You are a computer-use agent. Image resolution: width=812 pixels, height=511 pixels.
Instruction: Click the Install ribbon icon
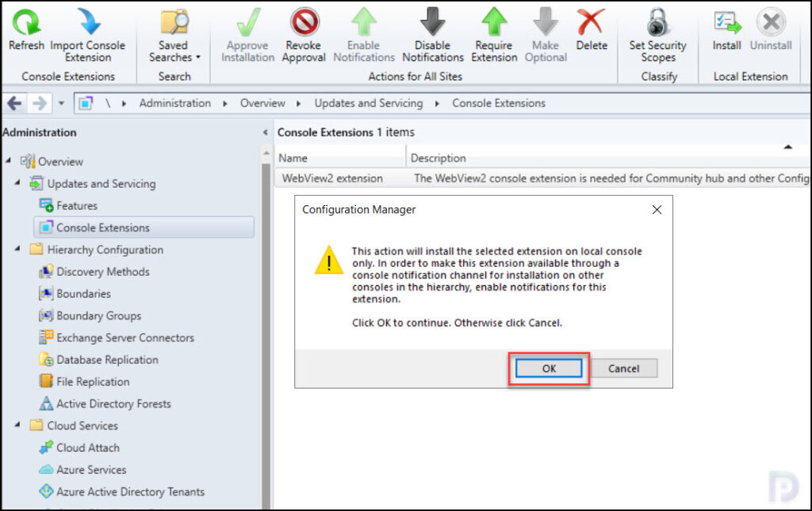(727, 22)
